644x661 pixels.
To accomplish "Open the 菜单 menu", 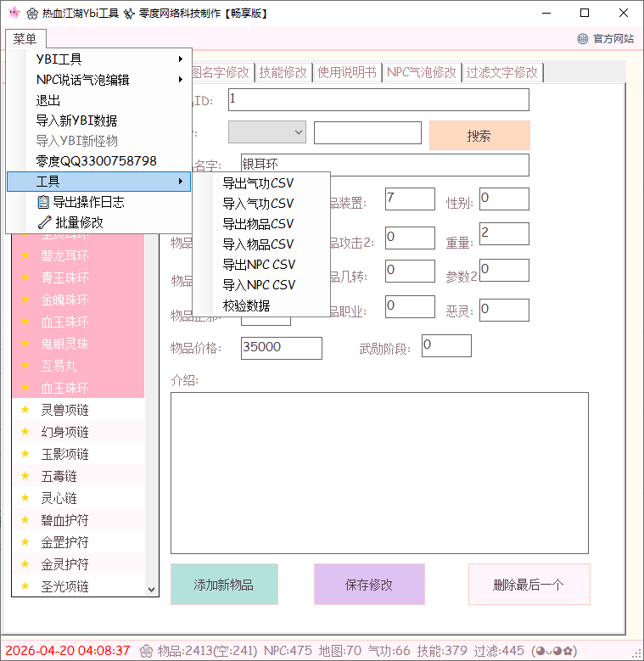I will (25, 39).
